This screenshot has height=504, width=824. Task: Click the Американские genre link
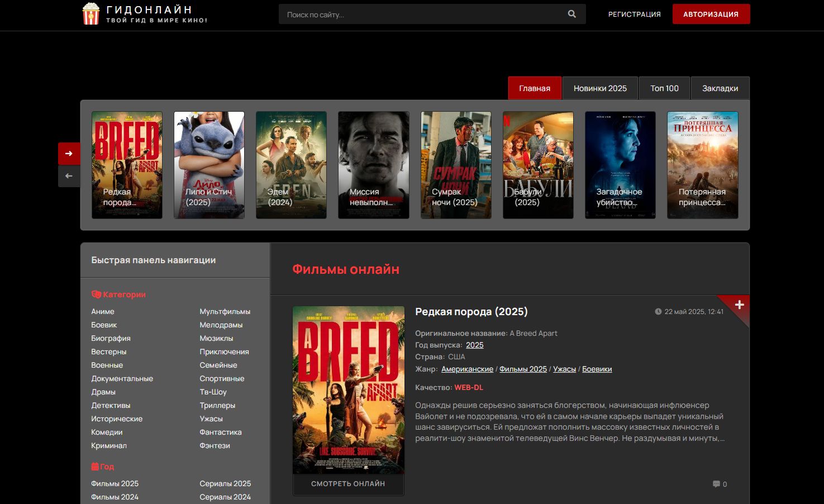click(467, 369)
